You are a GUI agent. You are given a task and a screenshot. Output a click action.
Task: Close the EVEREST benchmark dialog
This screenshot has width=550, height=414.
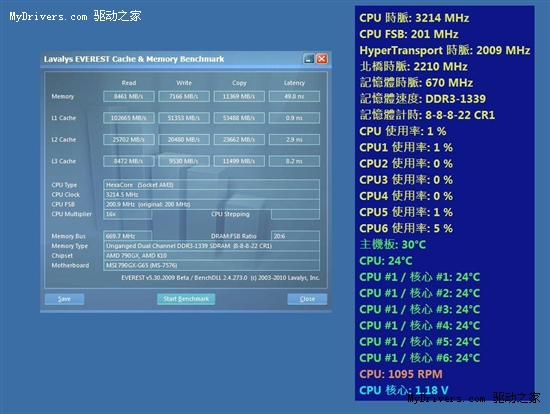point(307,299)
